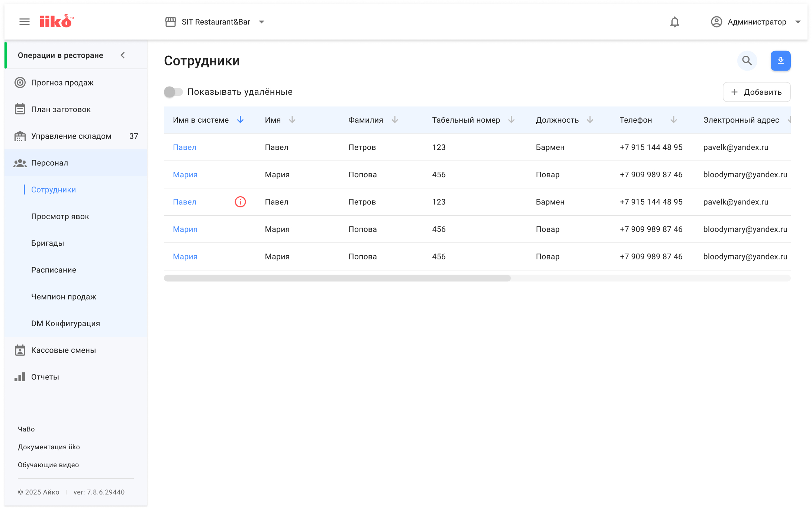Sort by Должность column arrow

point(590,120)
